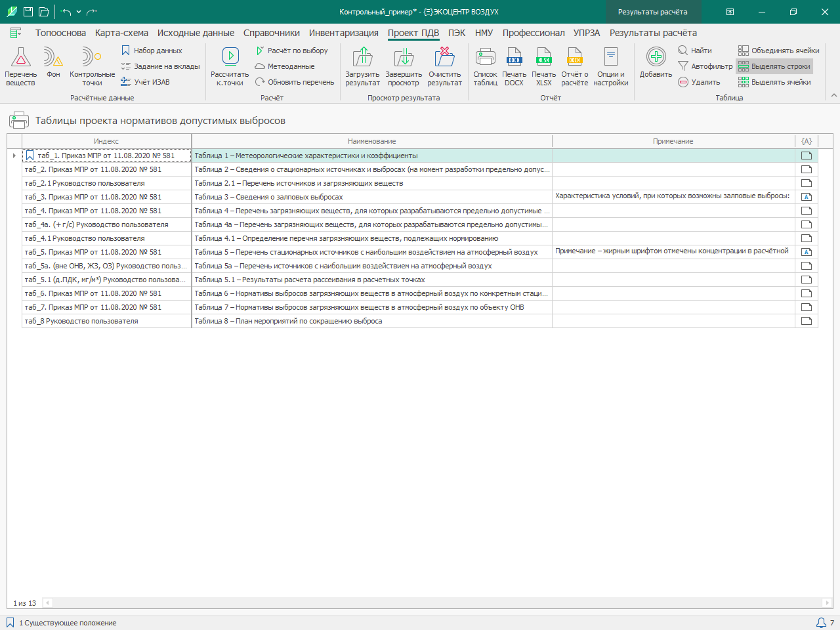
Task: Sort by the Наименование column header
Action: tap(371, 141)
